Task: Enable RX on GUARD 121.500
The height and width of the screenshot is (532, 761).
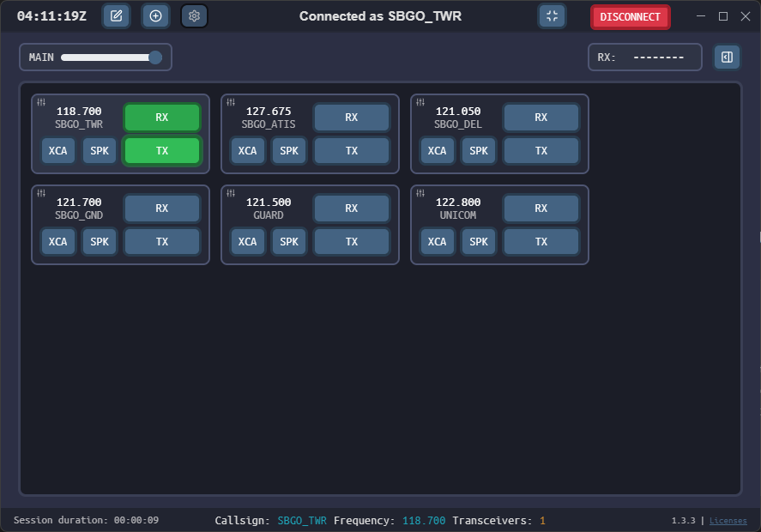Action: [352, 209]
